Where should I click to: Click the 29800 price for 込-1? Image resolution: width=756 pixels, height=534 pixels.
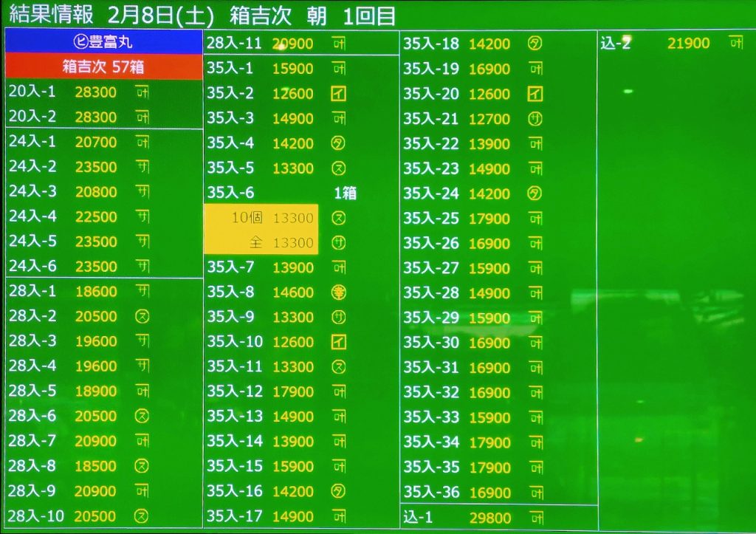[490, 517]
